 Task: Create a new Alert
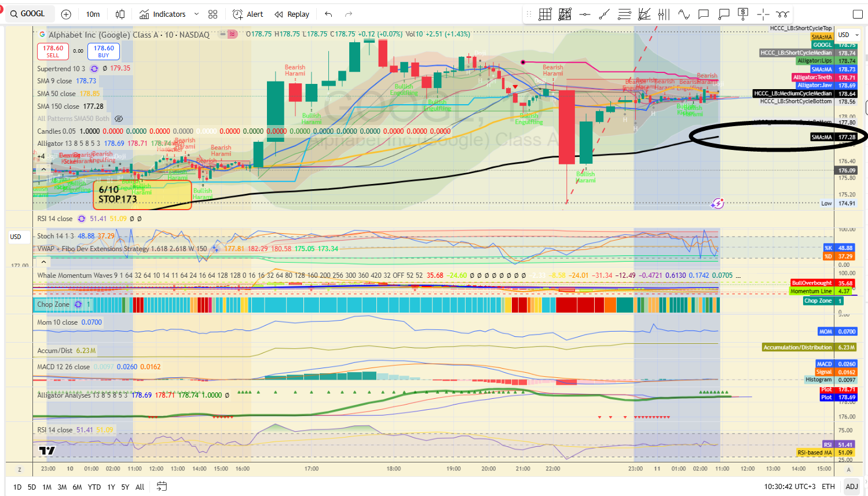point(248,14)
